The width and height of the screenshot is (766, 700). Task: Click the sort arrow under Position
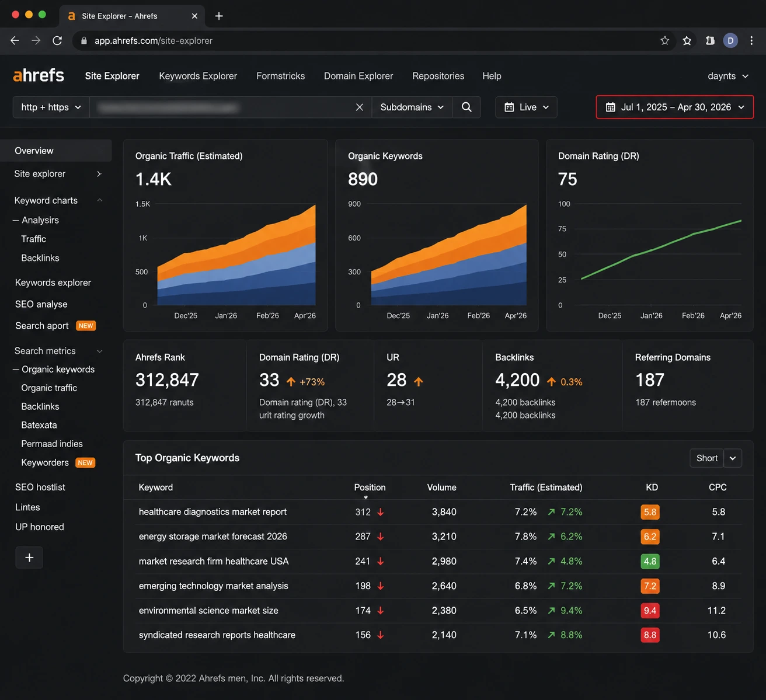[365, 497]
